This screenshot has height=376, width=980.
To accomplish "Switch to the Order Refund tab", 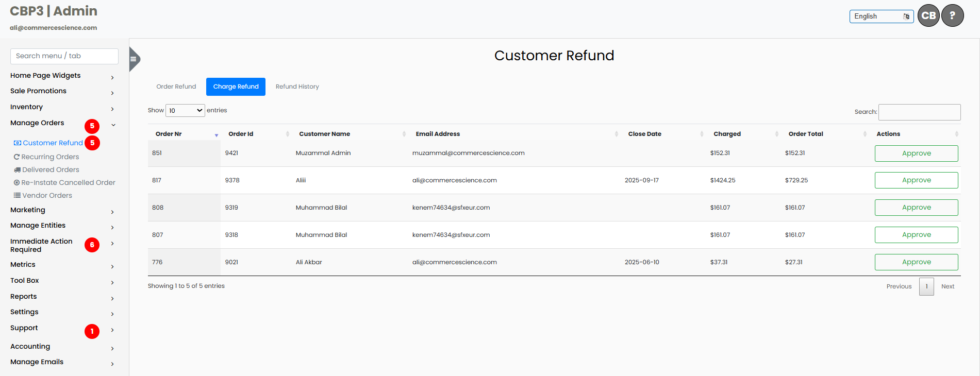I will click(176, 87).
